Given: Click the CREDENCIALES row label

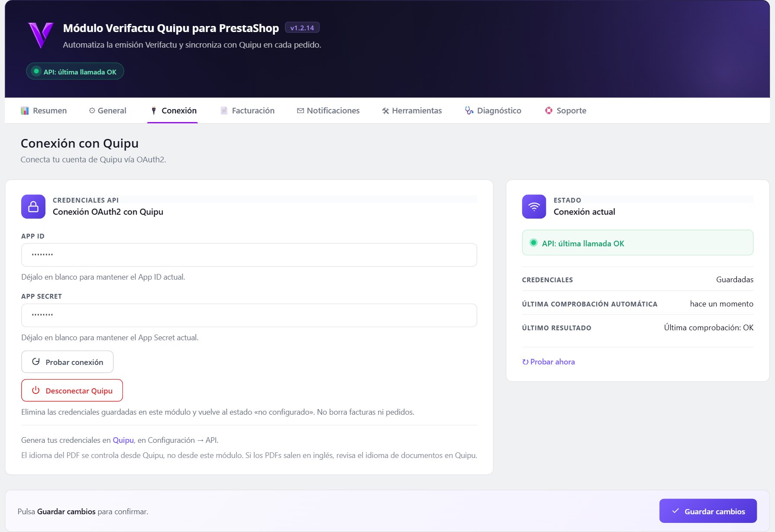Looking at the screenshot, I should click(547, 280).
